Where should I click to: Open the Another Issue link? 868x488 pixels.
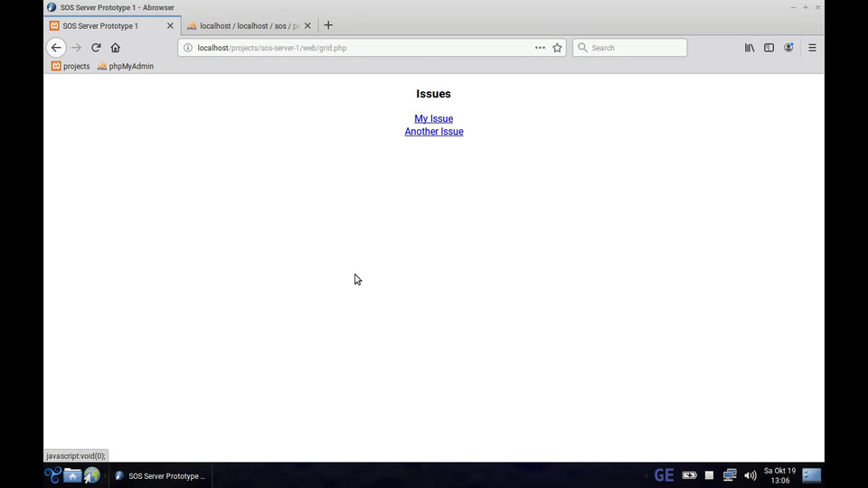point(433,131)
